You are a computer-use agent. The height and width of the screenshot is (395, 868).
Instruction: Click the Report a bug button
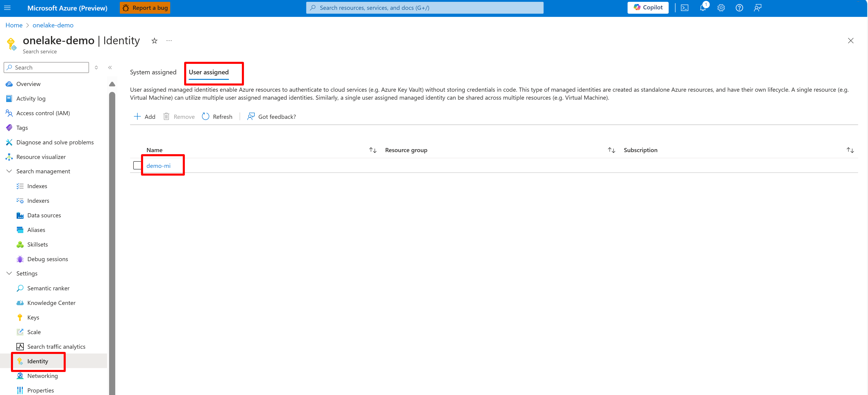click(x=145, y=8)
